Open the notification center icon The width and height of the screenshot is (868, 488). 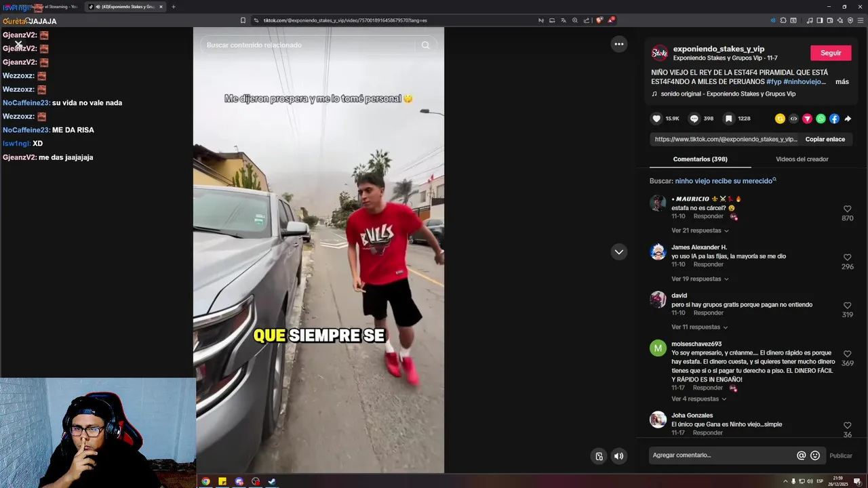857,481
